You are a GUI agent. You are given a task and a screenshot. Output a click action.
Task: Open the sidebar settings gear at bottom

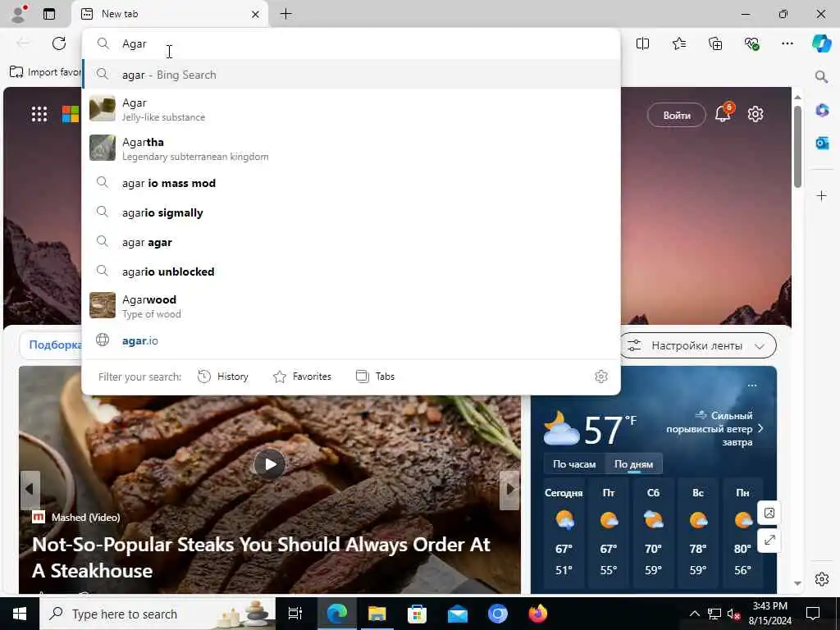coord(822,579)
